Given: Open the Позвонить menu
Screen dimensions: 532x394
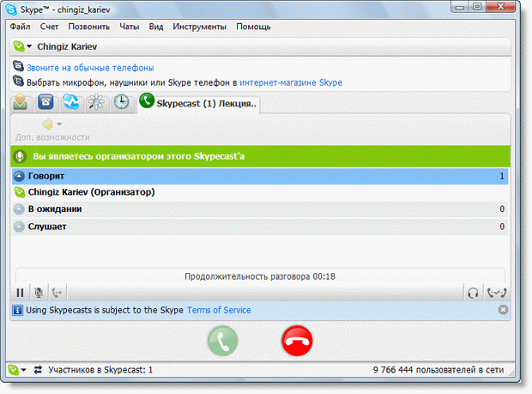Looking at the screenshot, I should tap(89, 27).
